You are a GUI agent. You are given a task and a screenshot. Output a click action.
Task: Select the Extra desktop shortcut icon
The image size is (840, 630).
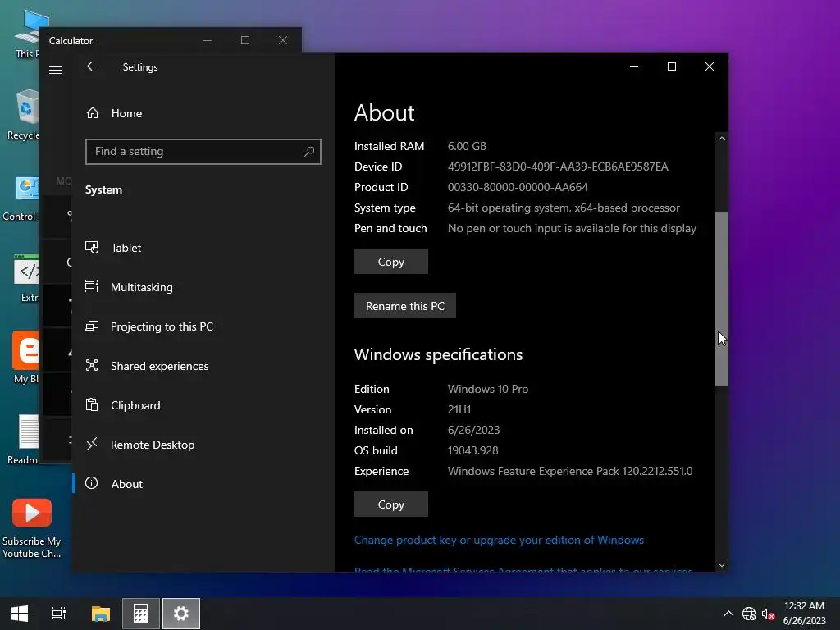coord(28,279)
